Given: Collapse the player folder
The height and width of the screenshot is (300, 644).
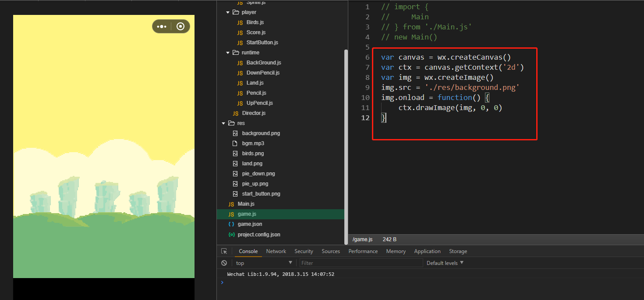Looking at the screenshot, I should tap(228, 12).
